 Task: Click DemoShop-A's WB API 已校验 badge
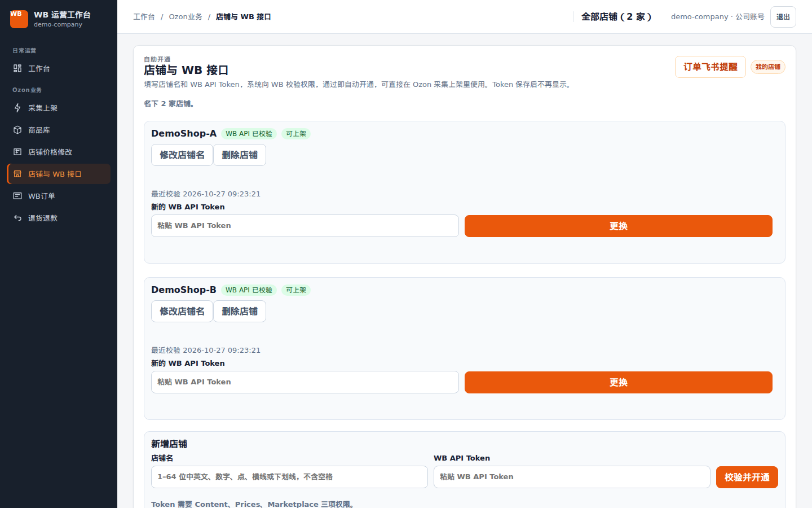point(249,134)
